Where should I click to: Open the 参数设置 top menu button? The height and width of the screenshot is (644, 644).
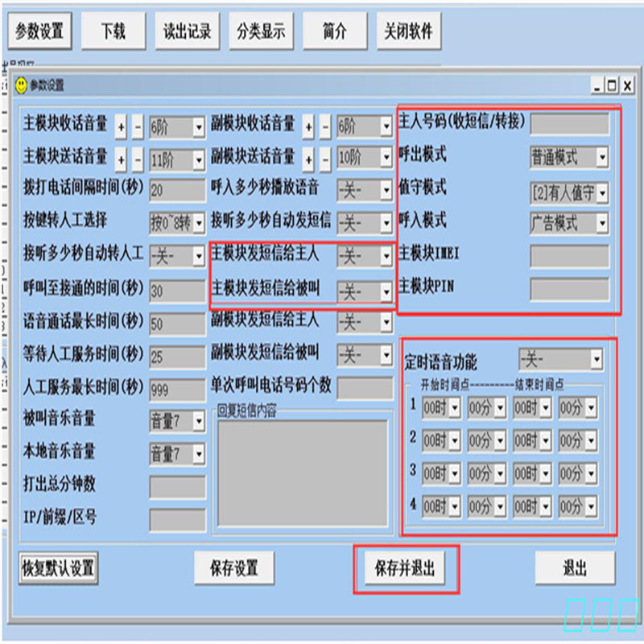point(39,31)
